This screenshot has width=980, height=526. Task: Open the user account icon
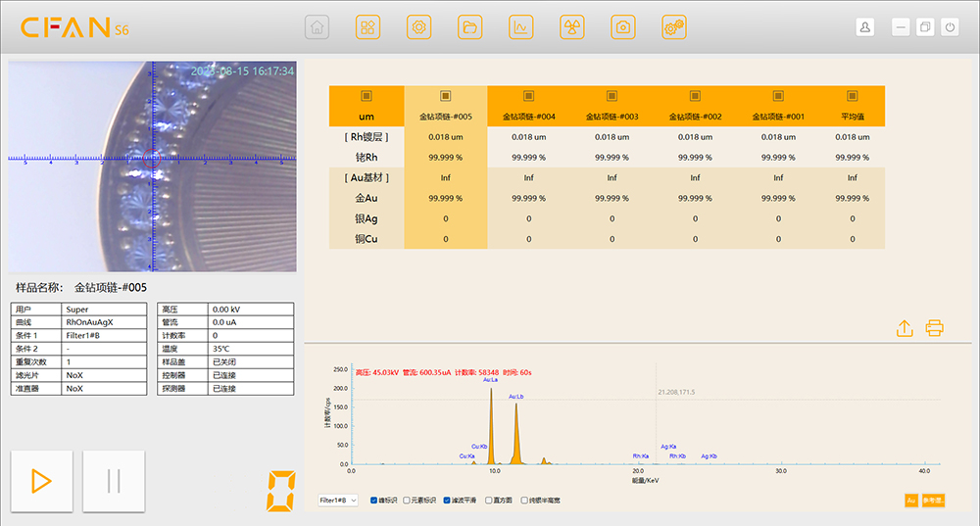[865, 27]
